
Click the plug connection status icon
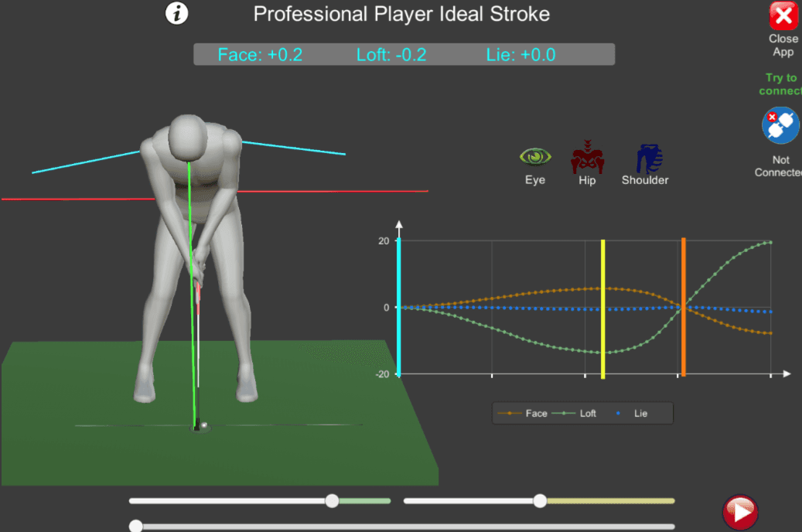[x=780, y=125]
